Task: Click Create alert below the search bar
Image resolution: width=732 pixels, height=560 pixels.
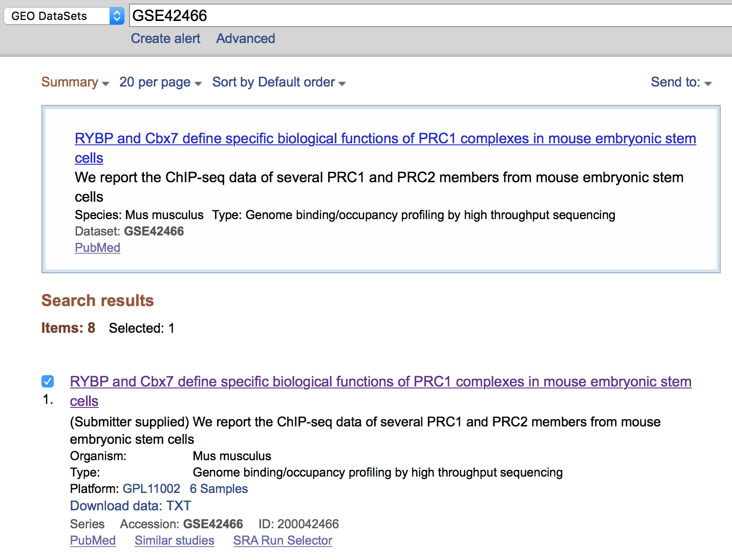Action: point(165,38)
